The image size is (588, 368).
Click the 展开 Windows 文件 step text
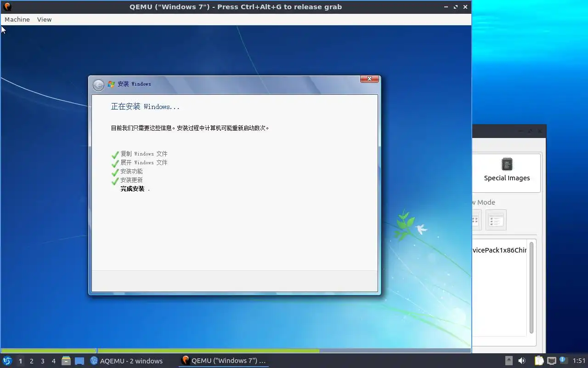point(144,162)
